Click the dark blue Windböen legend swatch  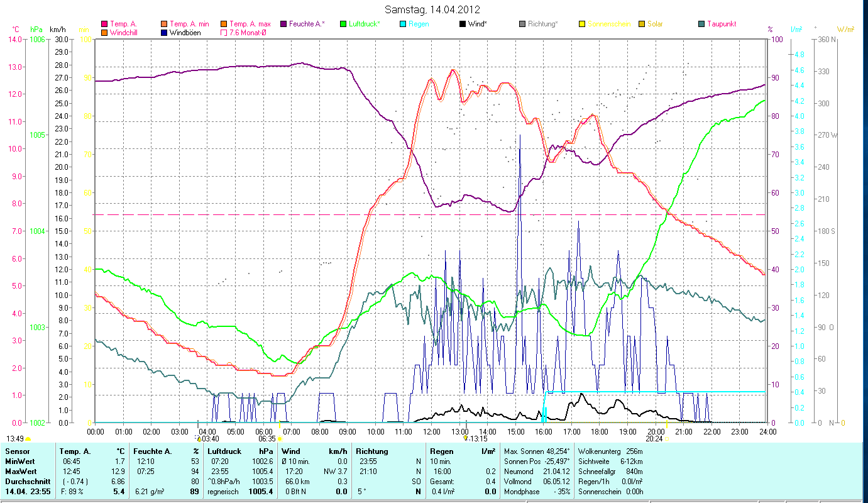165,32
